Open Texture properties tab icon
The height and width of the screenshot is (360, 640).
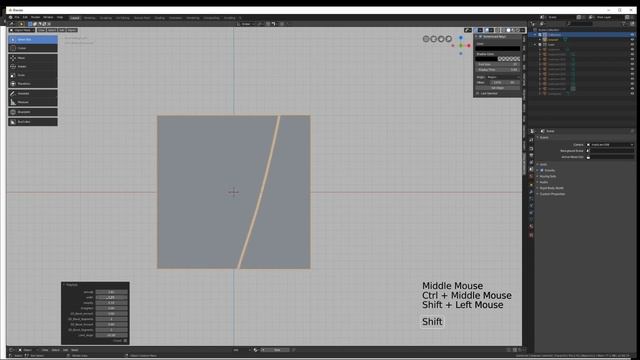coord(531,236)
